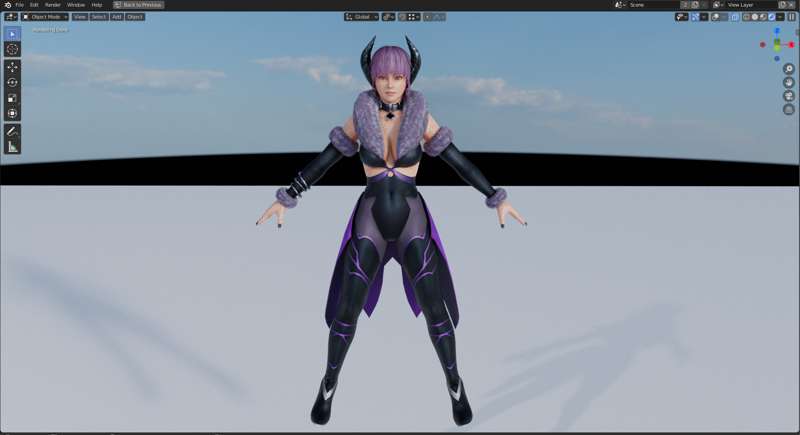Toggle camera view with camera icon
This screenshot has width=800, height=435.
pyautogui.click(x=789, y=96)
